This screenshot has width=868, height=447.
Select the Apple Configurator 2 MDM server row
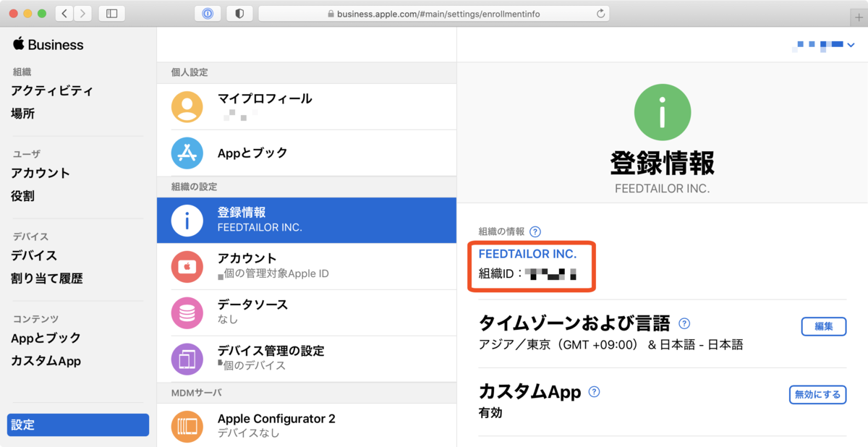[307, 425]
